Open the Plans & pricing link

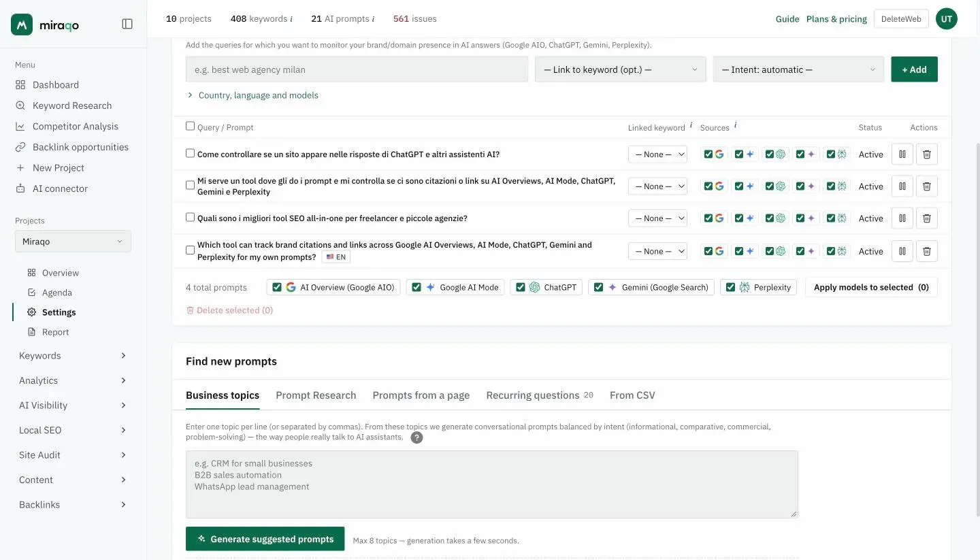coord(836,19)
